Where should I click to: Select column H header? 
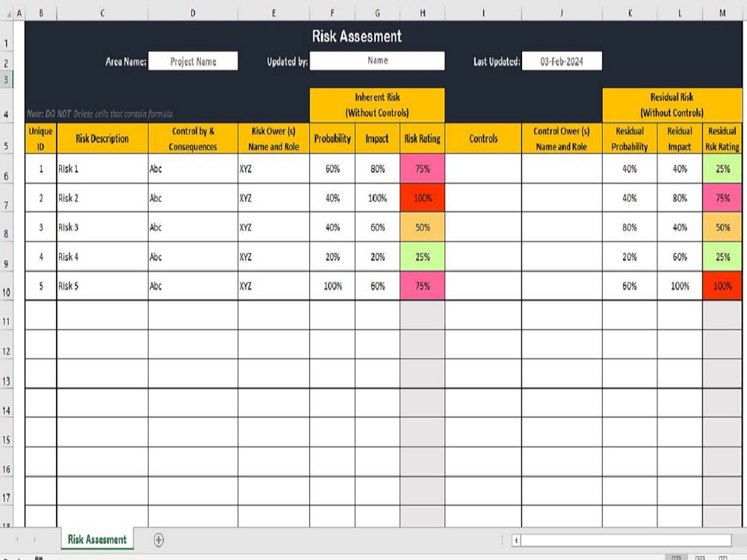coord(423,12)
